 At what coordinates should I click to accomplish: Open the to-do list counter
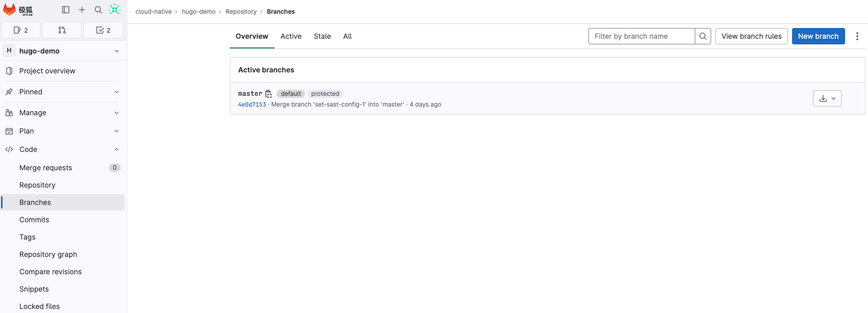[103, 30]
